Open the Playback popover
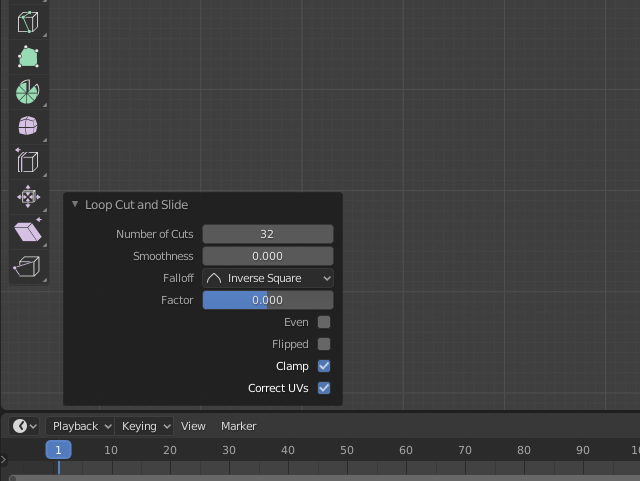Image resolution: width=640 pixels, height=481 pixels. point(81,426)
